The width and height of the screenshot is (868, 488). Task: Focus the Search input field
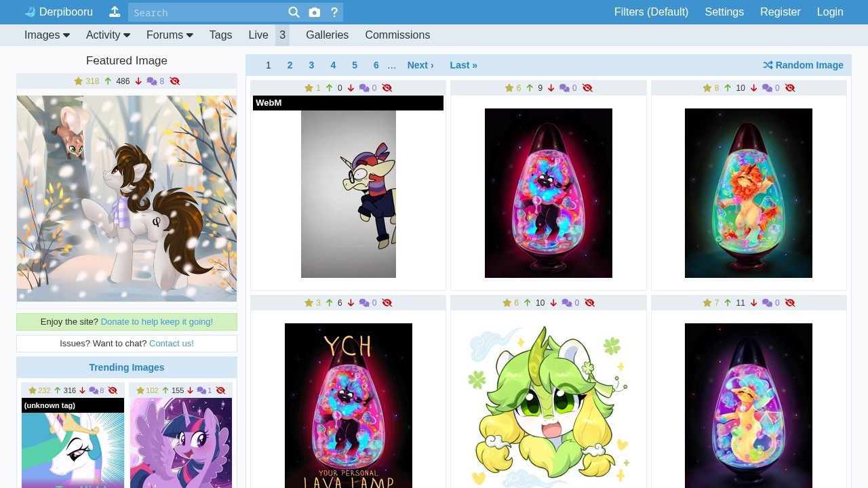pyautogui.click(x=206, y=12)
